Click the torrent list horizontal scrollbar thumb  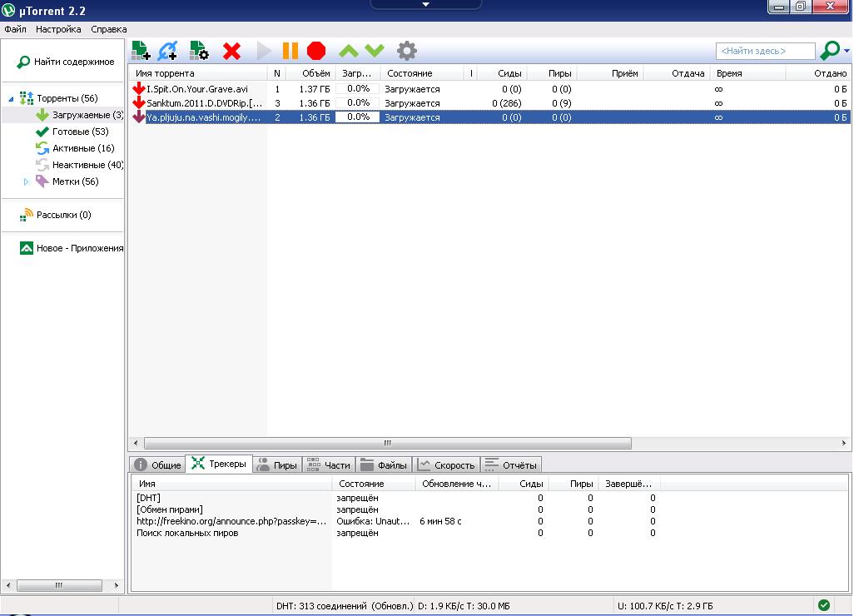(x=387, y=443)
